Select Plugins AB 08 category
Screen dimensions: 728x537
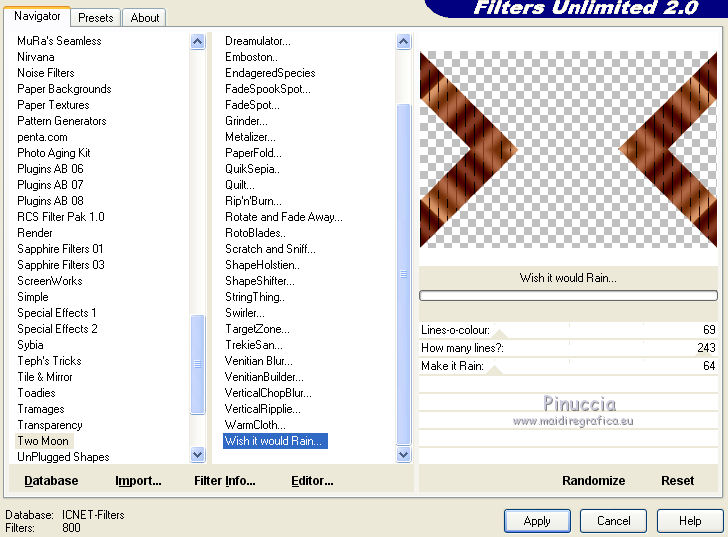50,201
